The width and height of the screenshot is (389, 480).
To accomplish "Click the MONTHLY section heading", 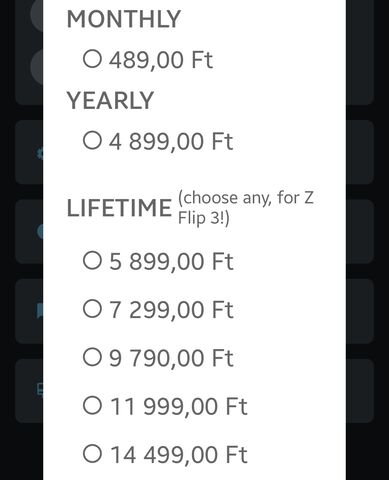I will (124, 19).
